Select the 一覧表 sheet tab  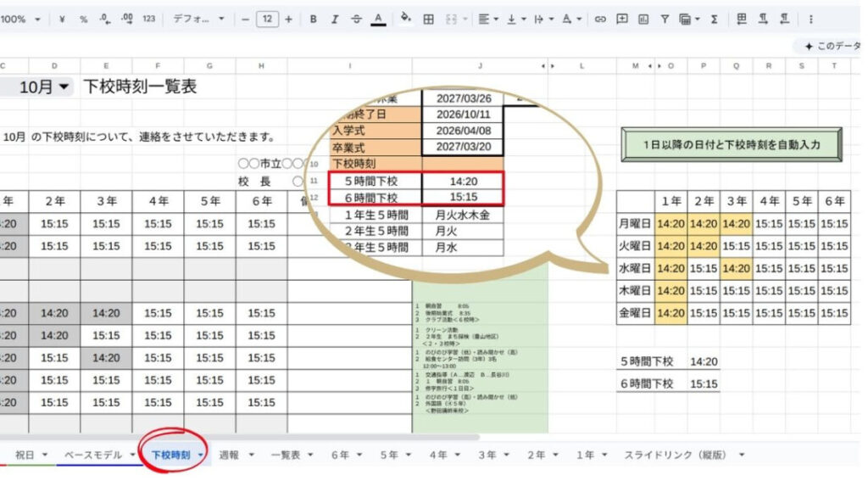click(285, 455)
